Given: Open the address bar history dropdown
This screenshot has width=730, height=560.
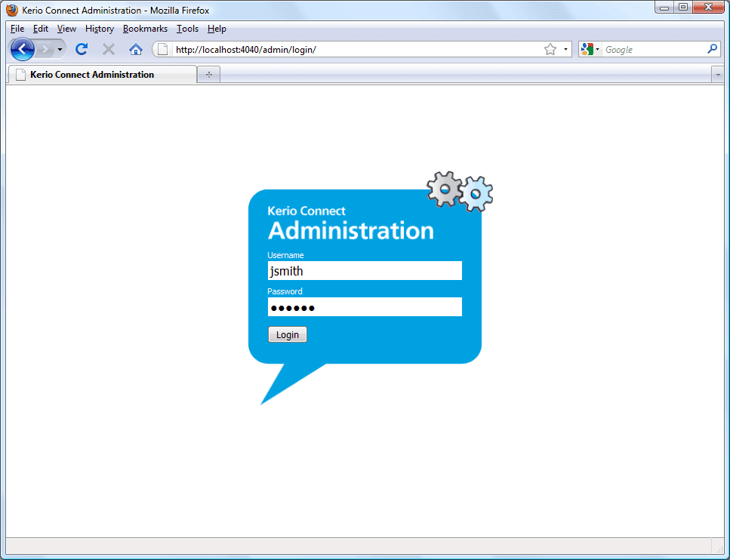Looking at the screenshot, I should (565, 49).
